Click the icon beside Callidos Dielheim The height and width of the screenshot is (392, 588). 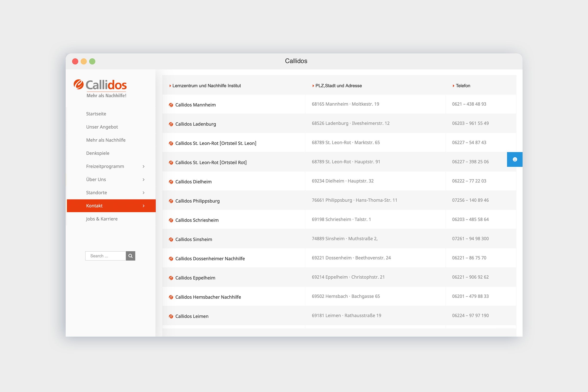click(x=171, y=182)
